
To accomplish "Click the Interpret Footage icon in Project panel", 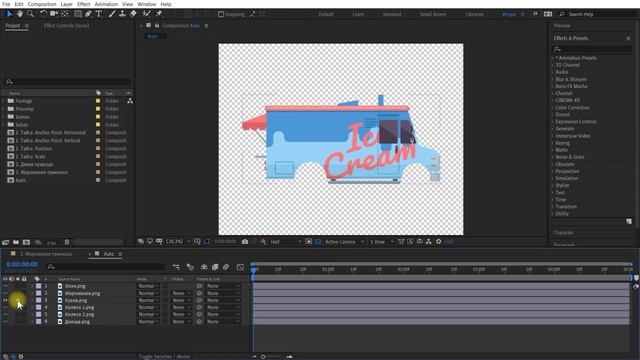I will (5, 242).
